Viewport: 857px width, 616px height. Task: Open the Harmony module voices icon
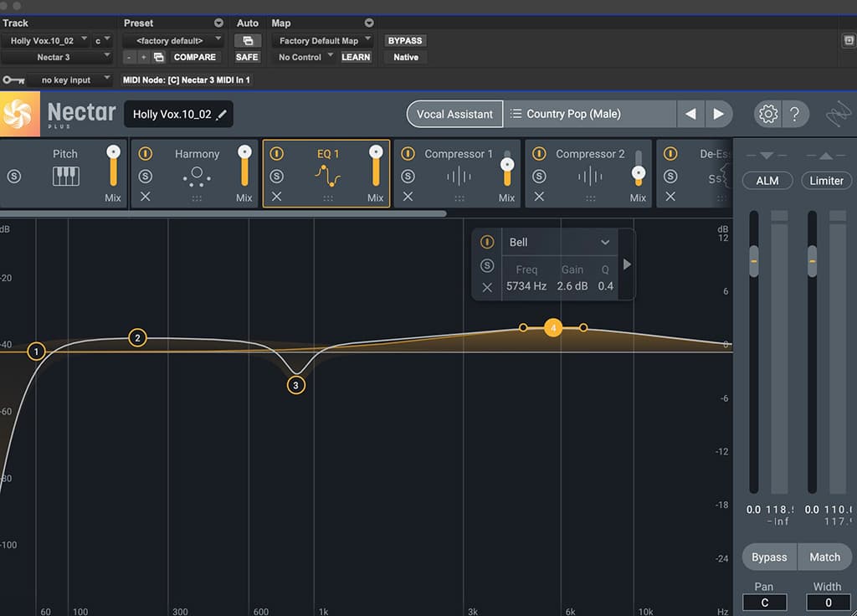[197, 177]
